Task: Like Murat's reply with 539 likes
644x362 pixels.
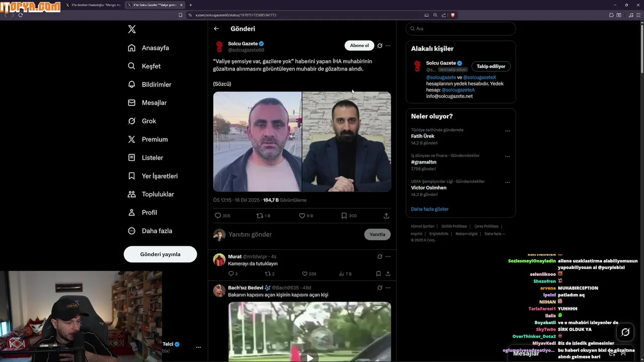Action: [x=304, y=274]
